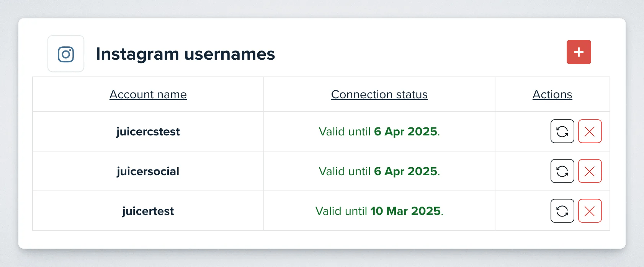644x267 pixels.
Task: Click the bold "10 Mar 2025" date
Action: tap(405, 211)
